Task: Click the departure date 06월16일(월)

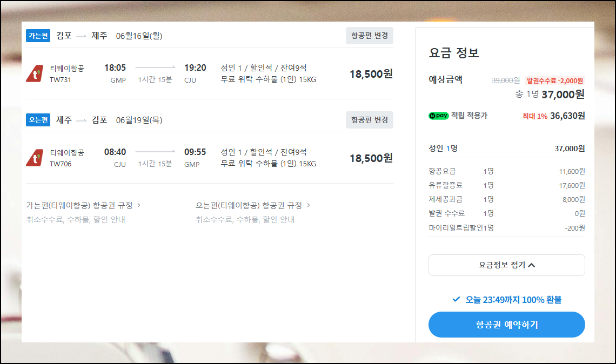Action: pyautogui.click(x=139, y=36)
